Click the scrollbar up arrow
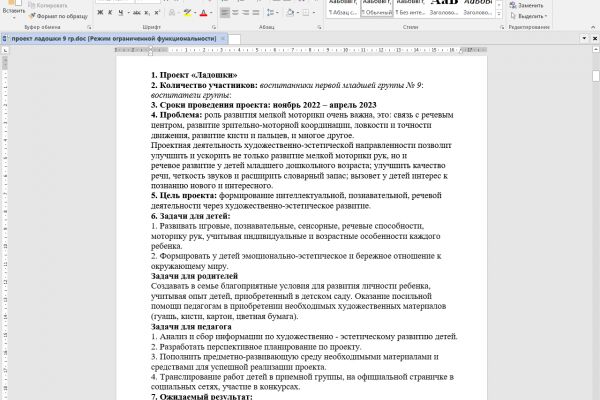Image resolution: width=600 pixels, height=400 pixels. 596,50
